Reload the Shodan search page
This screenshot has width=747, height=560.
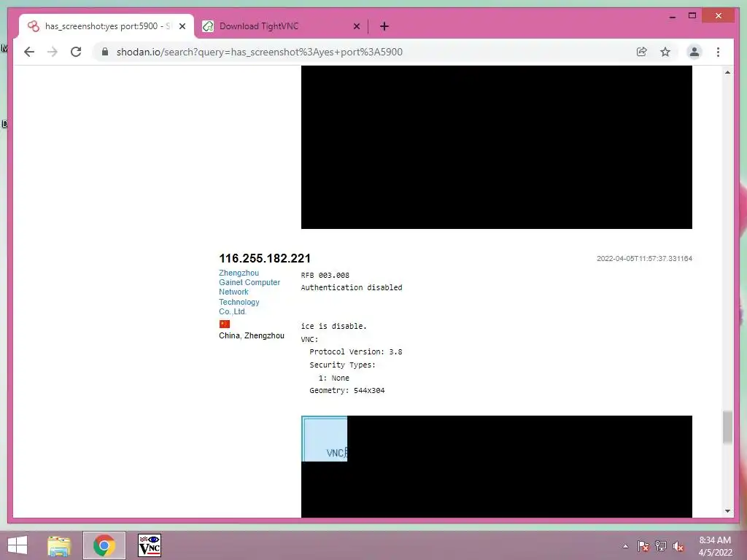(76, 52)
